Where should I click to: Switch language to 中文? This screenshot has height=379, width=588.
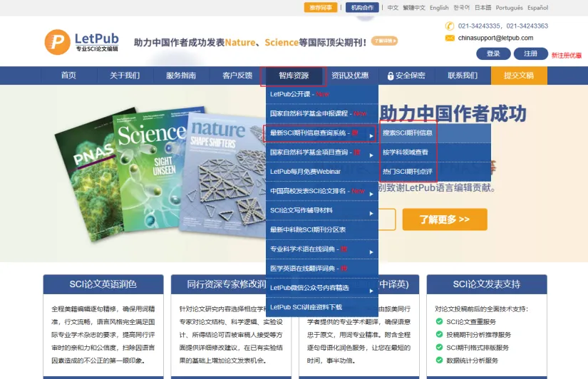(393, 8)
